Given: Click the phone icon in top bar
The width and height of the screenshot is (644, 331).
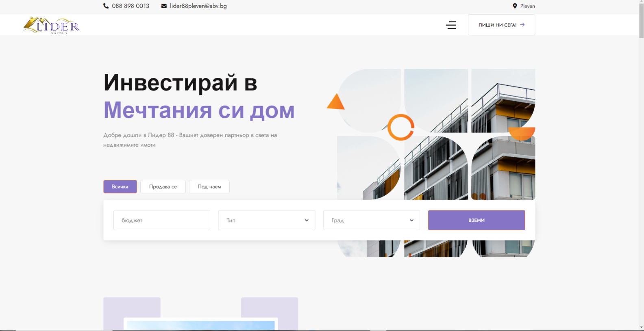Looking at the screenshot, I should pos(106,6).
